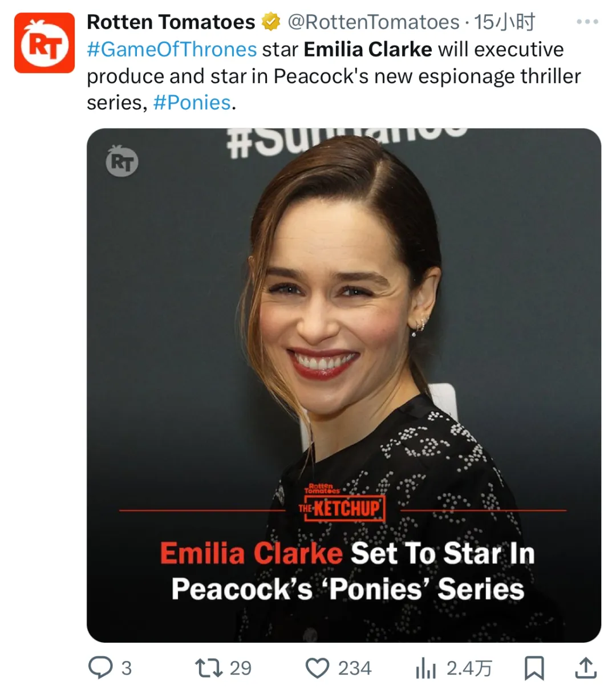Click the share upload icon
616x690 pixels.
[586, 668]
